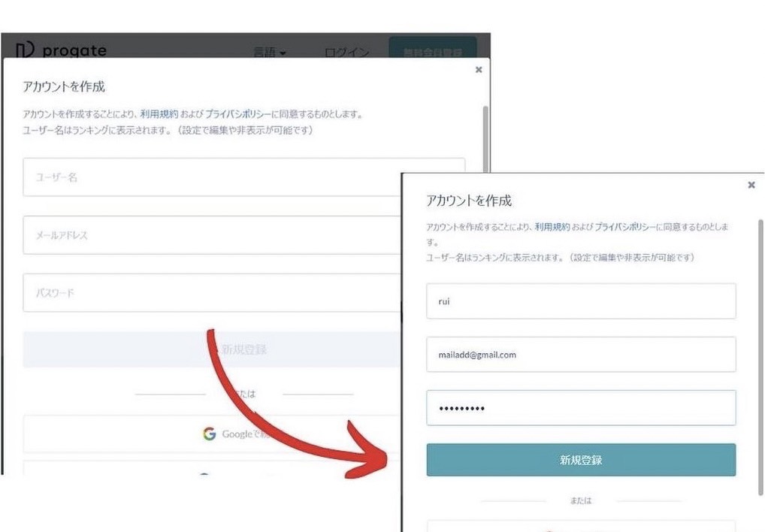Select the filled password field showing dots
The height and width of the screenshot is (532, 765).
[x=581, y=407]
